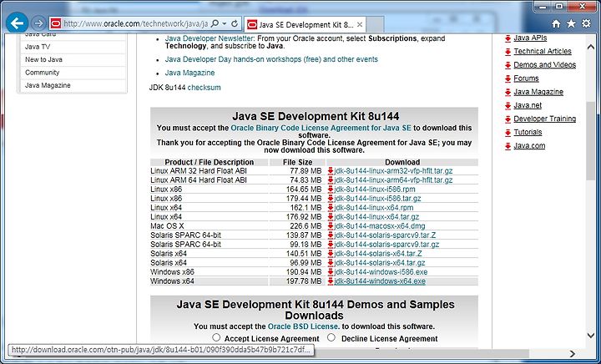Click download arrow icon for linux-i586.tar.gz
601x364 pixels.
click(x=330, y=199)
